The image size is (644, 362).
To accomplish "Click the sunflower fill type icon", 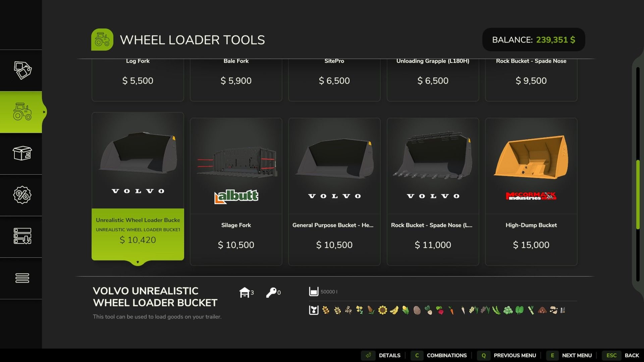I will pos(382,310).
